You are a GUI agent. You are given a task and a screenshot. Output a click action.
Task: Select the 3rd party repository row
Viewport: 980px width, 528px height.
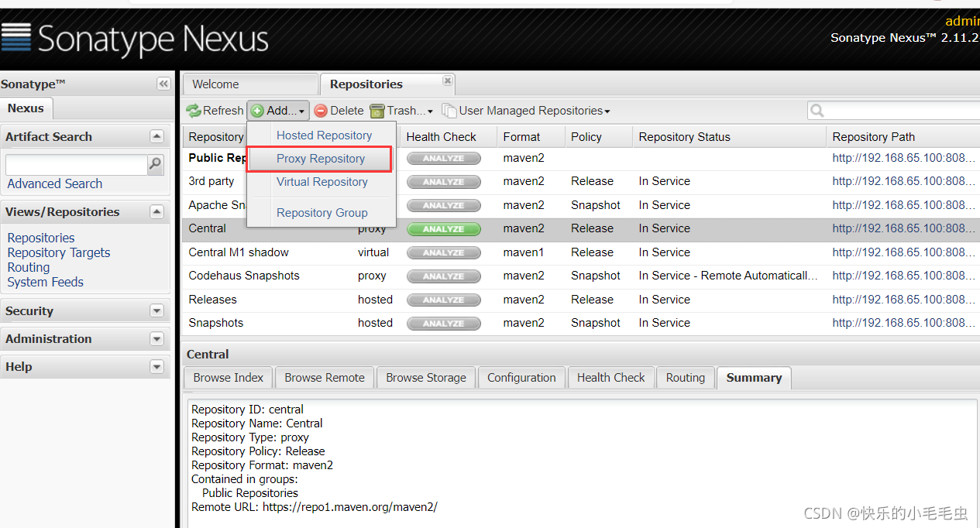(581, 181)
